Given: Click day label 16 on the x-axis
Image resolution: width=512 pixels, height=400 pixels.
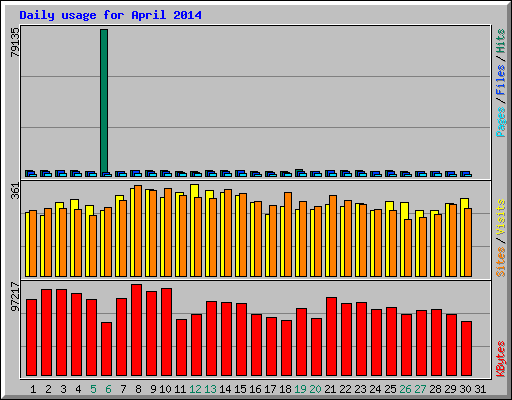Looking at the screenshot, I should pyautogui.click(x=255, y=389).
